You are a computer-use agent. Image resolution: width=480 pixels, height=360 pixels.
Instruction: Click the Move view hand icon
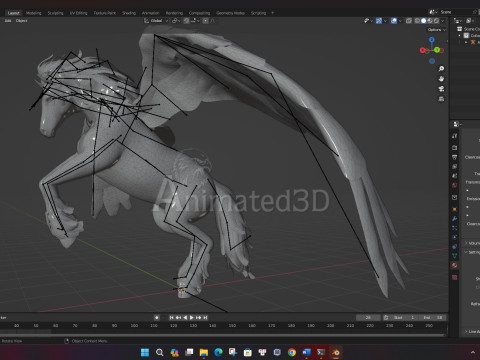click(441, 79)
